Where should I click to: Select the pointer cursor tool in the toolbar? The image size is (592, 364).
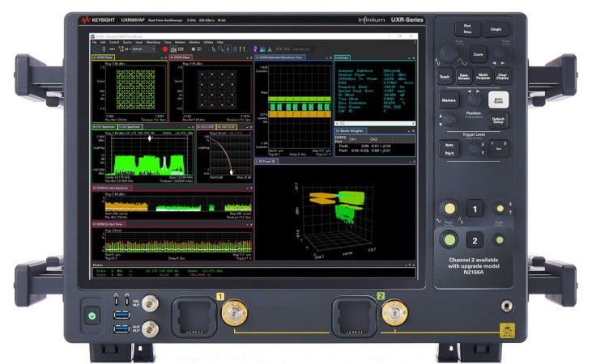213,49
